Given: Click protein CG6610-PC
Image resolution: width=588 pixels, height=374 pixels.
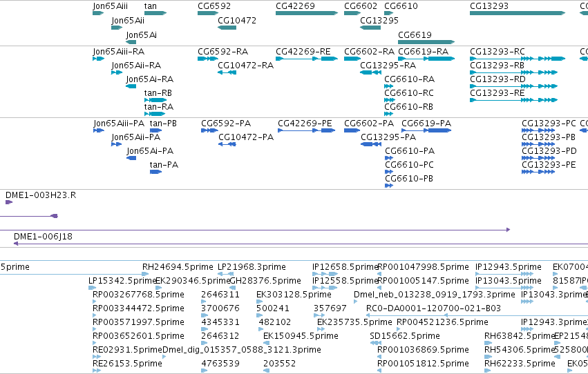Looking at the screenshot, I should click(x=389, y=173).
